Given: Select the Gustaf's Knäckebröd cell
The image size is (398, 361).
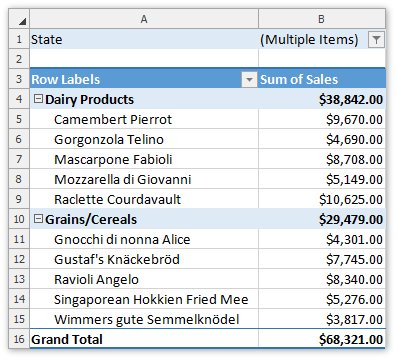Looking at the screenshot, I should tap(144, 259).
